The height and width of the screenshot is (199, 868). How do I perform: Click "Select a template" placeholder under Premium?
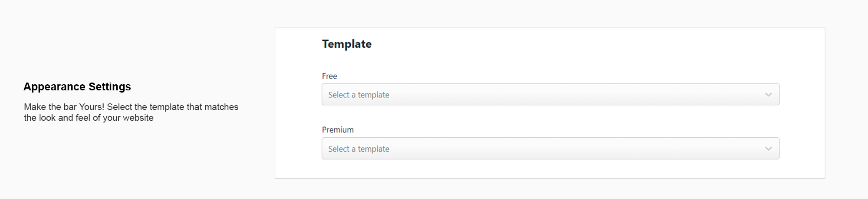[358, 149]
